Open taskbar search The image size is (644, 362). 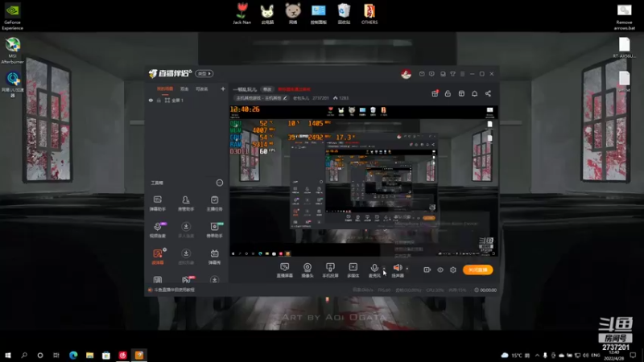pos(24,355)
